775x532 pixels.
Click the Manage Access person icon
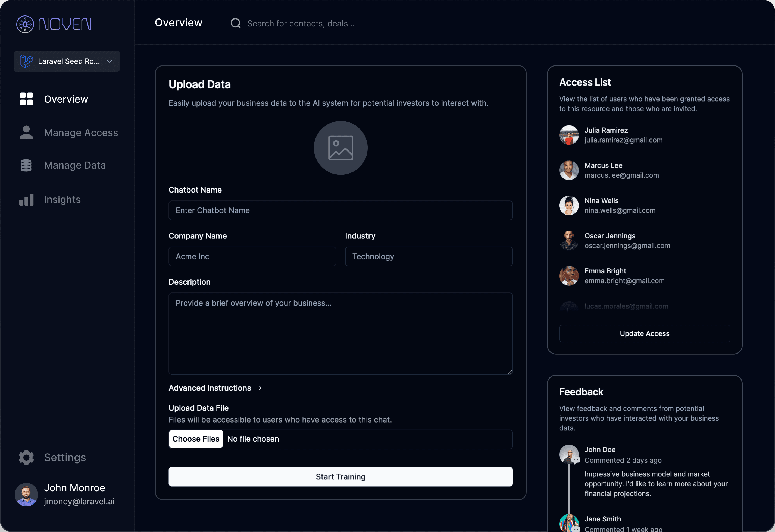(26, 132)
